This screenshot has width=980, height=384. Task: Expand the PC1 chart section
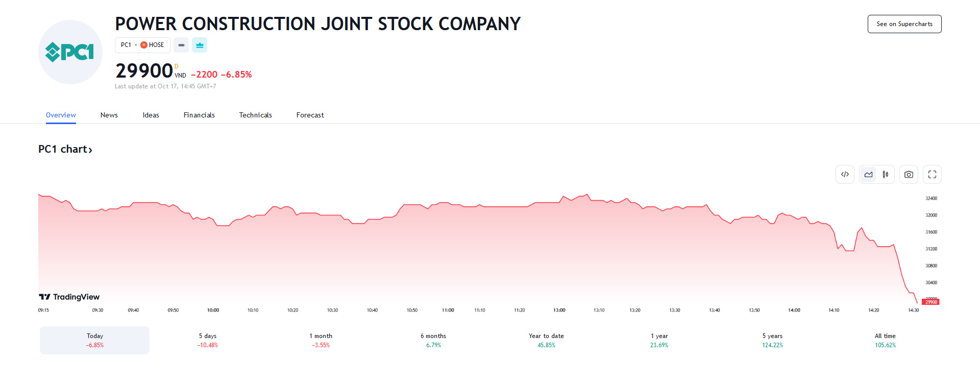[65, 149]
